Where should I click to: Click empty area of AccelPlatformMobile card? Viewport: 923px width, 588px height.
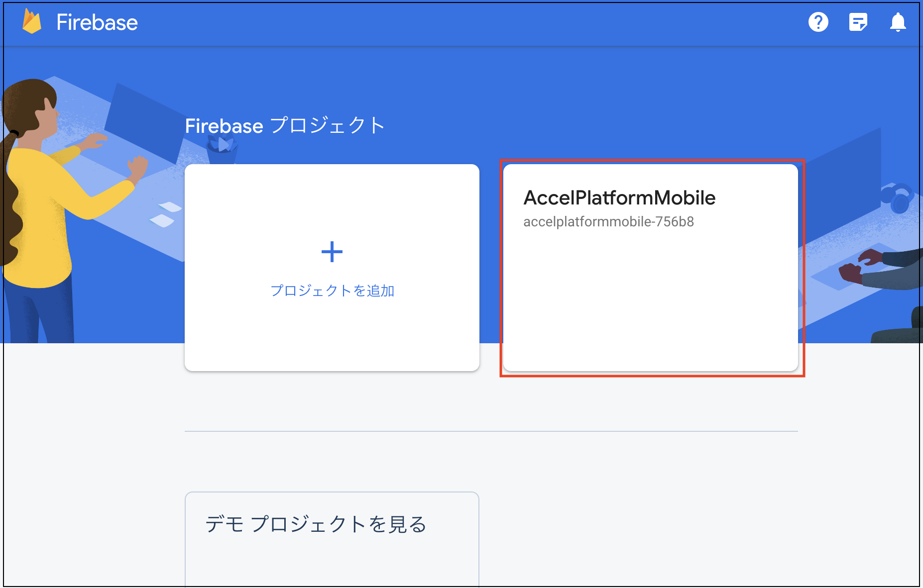coord(650,303)
